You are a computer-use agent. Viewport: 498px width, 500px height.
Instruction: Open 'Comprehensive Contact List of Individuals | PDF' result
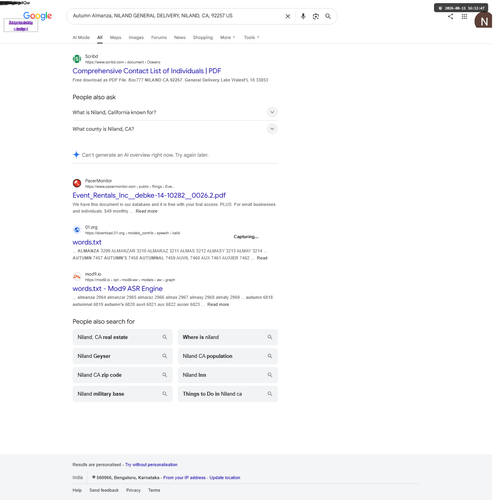coord(147,71)
